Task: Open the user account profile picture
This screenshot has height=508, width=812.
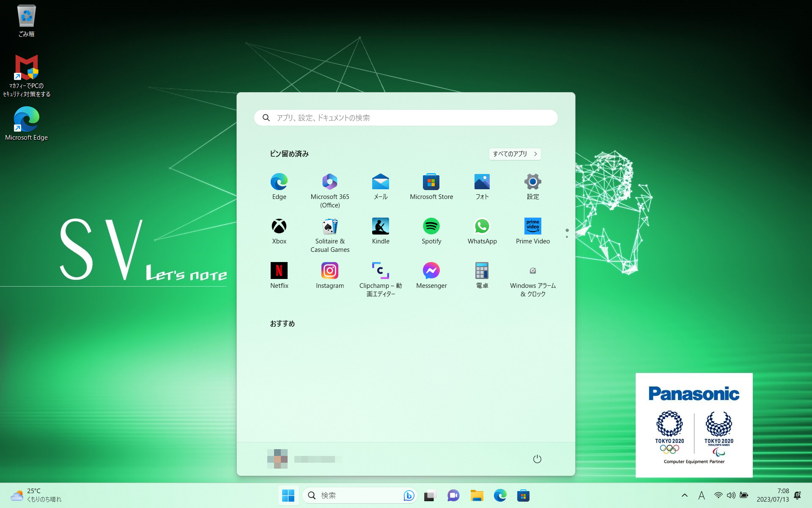Action: 277,459
